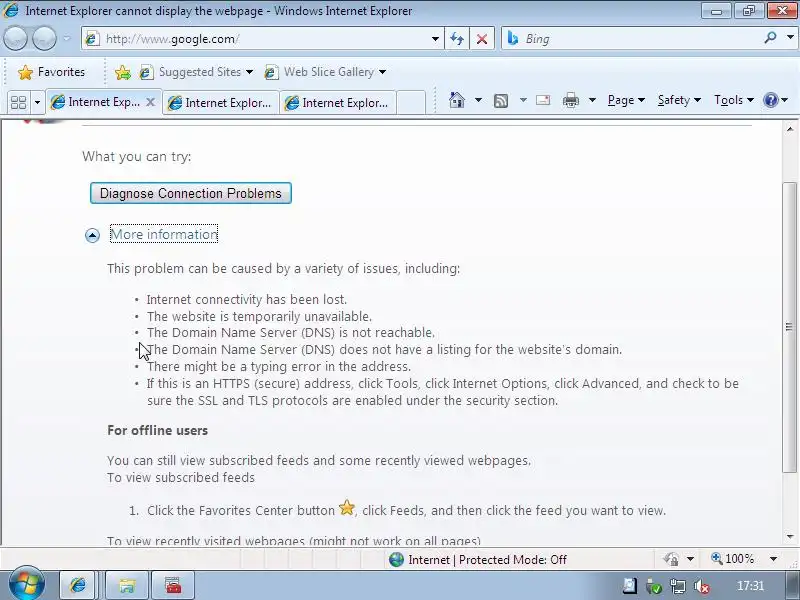Click the Print icon

pyautogui.click(x=570, y=100)
